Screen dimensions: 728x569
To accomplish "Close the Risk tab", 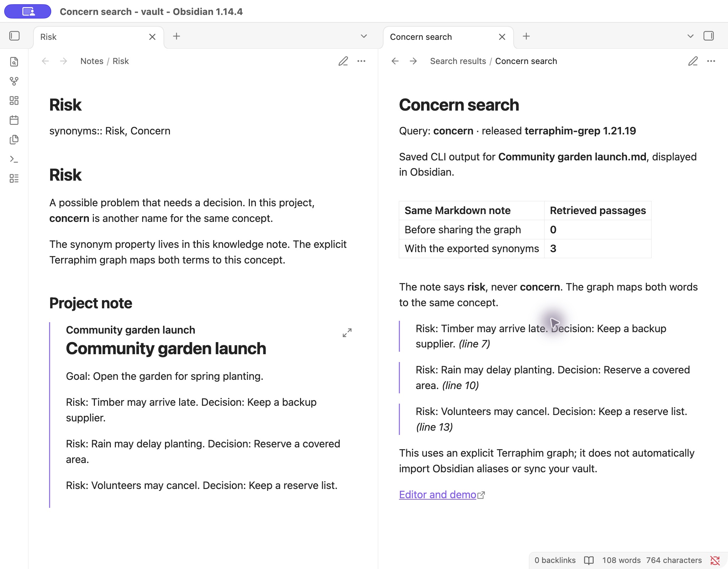I will click(152, 37).
